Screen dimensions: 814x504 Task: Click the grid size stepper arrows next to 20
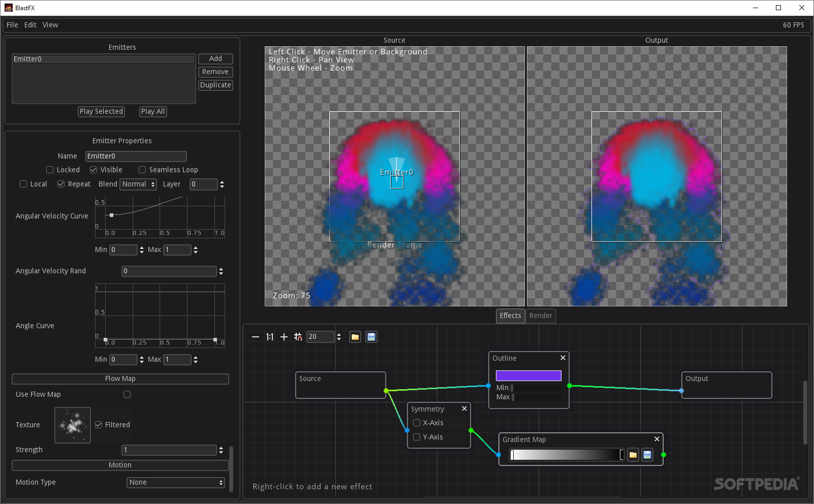[x=339, y=337]
